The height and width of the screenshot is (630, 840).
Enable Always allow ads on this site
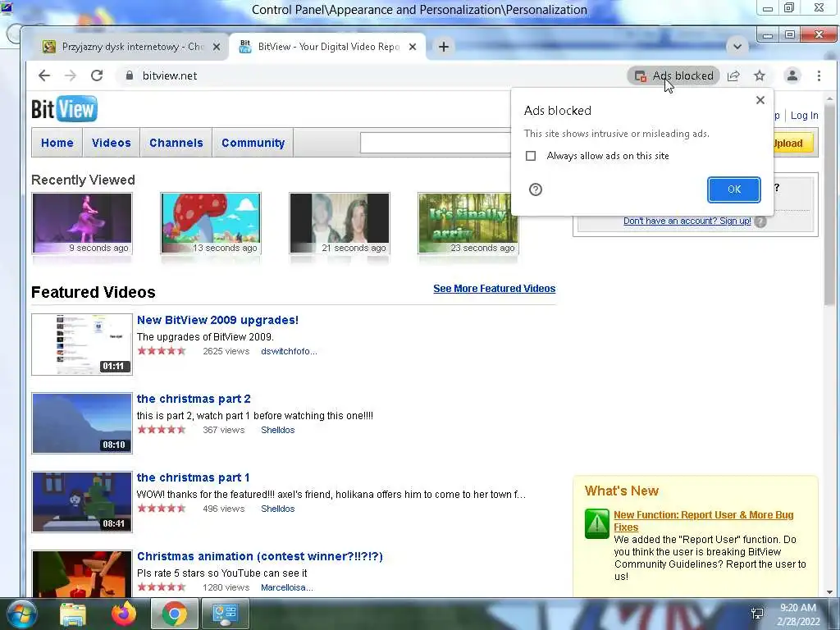point(531,156)
